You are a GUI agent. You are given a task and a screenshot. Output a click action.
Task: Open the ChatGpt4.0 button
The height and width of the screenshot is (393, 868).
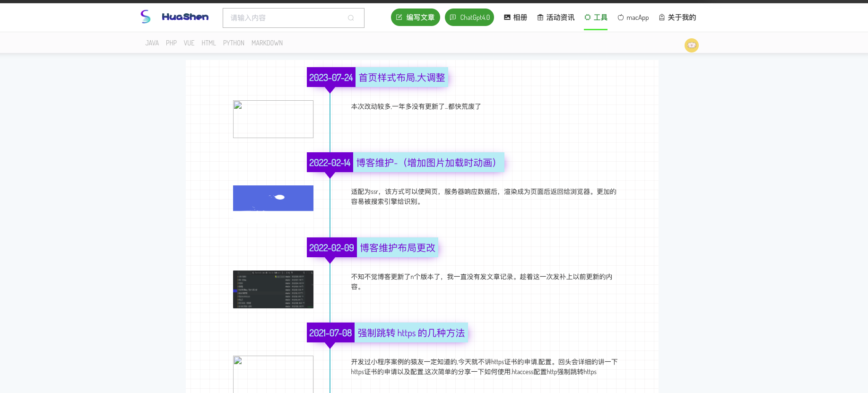[x=469, y=17]
